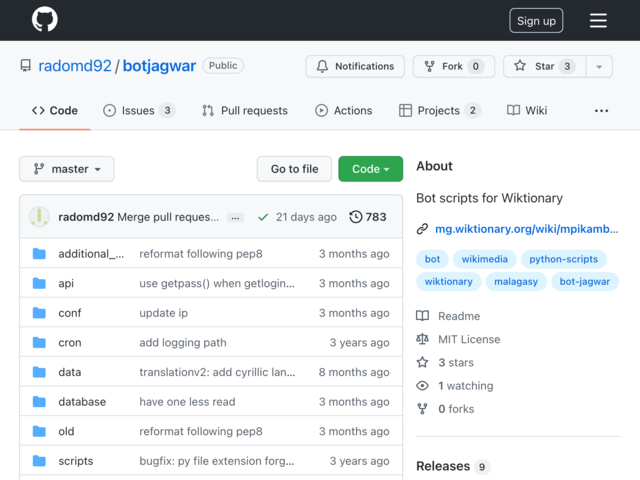The image size is (640, 480).
Task: Open the database folder
Action: [x=82, y=402]
